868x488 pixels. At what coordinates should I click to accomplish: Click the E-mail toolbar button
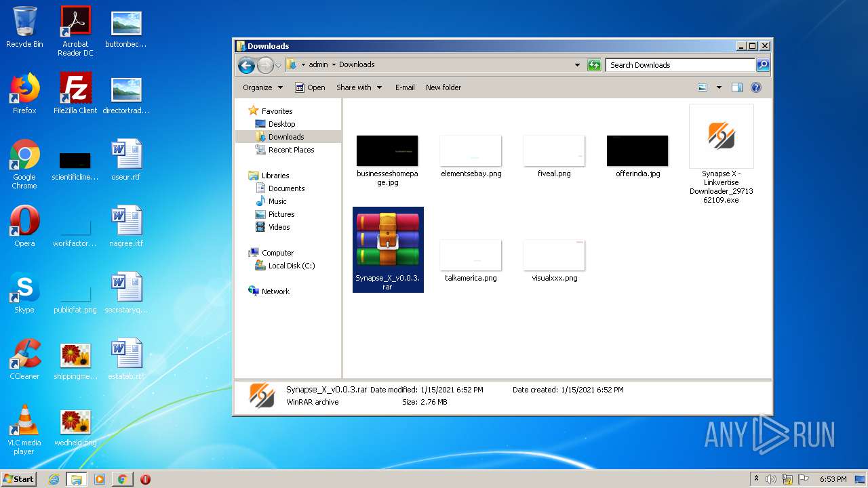tap(405, 87)
